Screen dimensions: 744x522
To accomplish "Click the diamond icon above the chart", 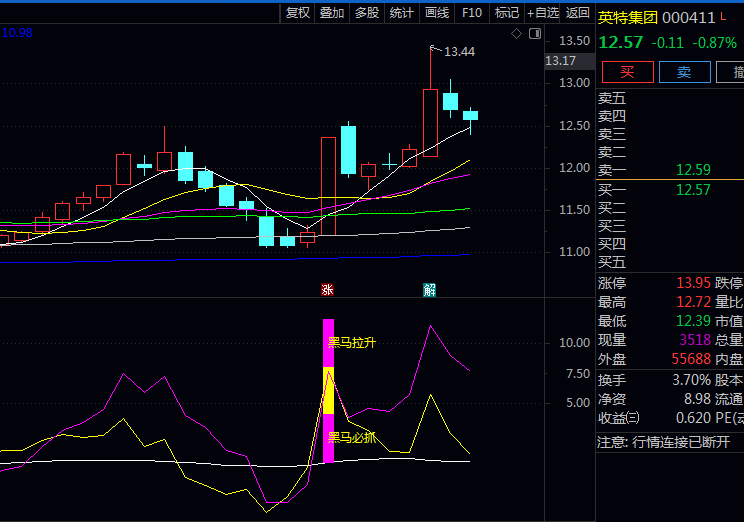I will pos(516,34).
